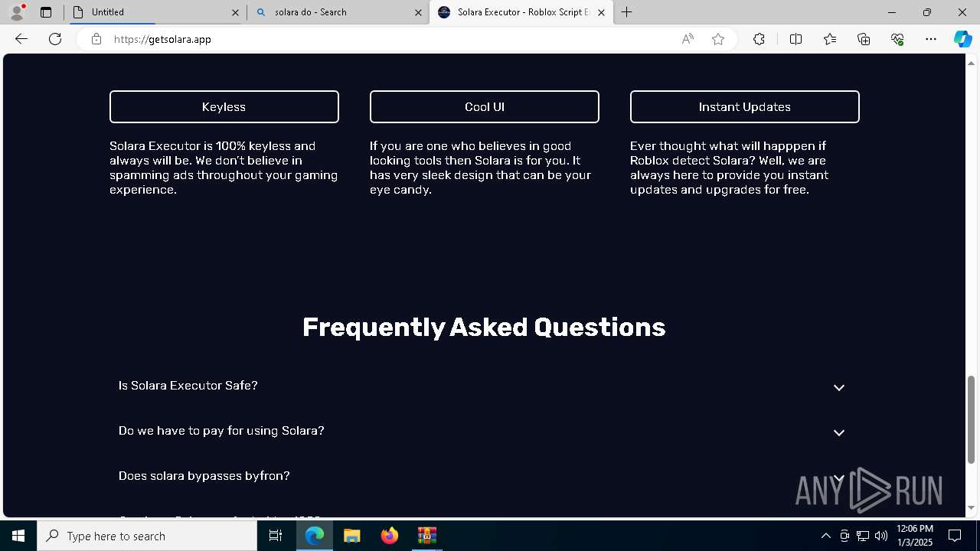Refresh the getsolara.app page

(55, 39)
